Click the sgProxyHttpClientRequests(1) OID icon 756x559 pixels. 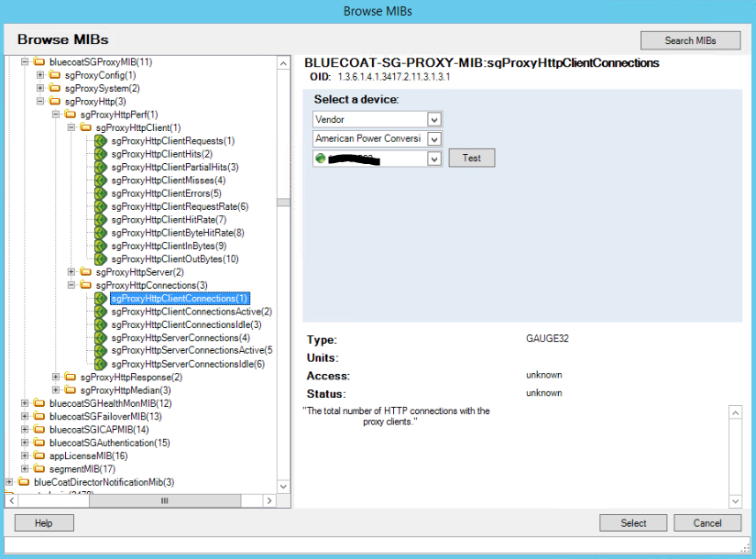[100, 141]
